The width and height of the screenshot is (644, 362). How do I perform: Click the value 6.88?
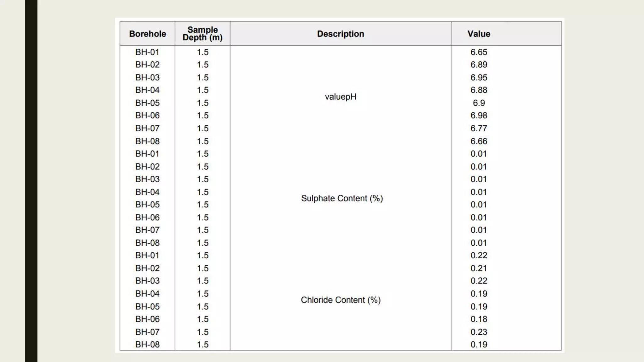coord(479,90)
